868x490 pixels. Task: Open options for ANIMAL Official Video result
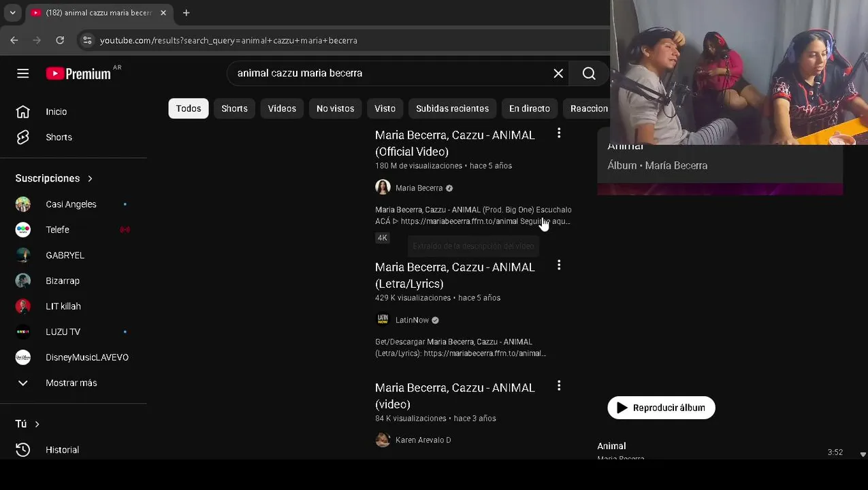(559, 133)
